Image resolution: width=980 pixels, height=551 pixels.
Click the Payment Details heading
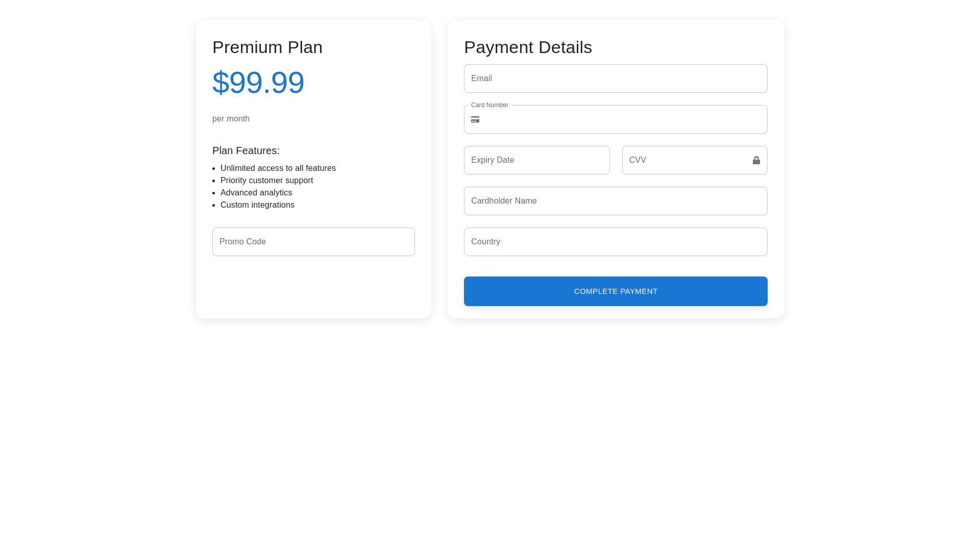(528, 47)
